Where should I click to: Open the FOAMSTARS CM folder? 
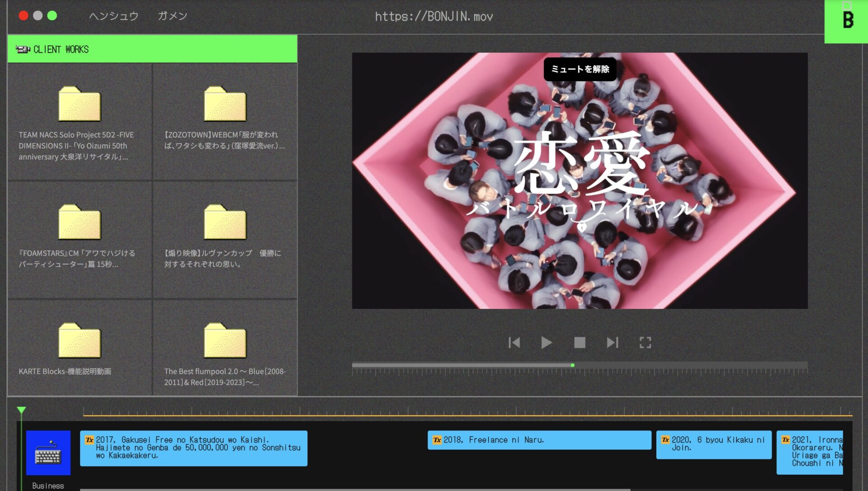click(x=80, y=222)
